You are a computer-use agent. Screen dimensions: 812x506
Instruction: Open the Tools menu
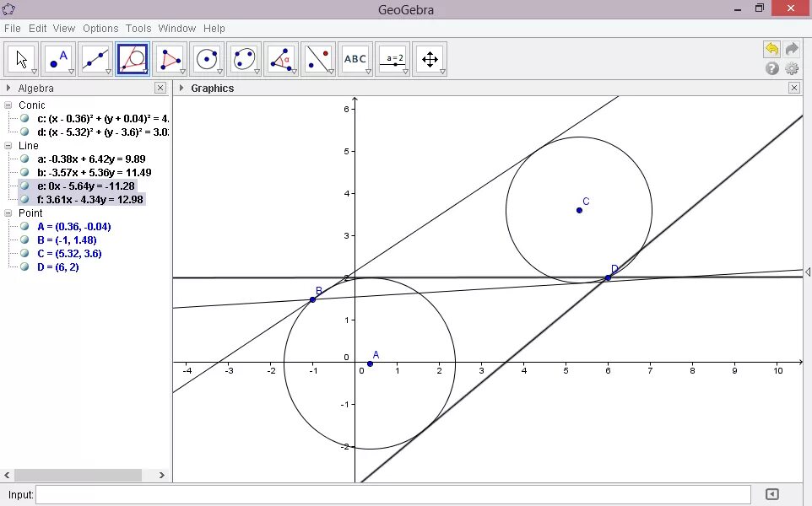pyautogui.click(x=138, y=29)
